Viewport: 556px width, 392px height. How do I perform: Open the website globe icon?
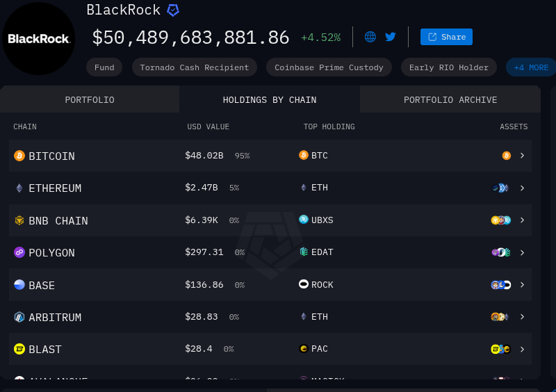click(x=370, y=37)
